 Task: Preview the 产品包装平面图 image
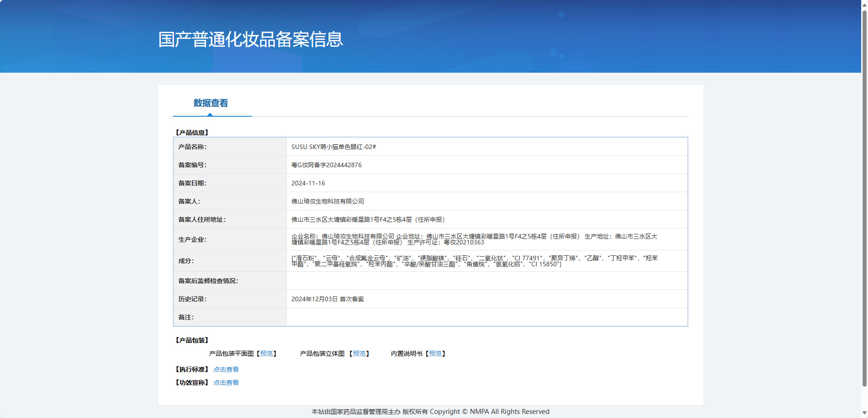(x=266, y=353)
